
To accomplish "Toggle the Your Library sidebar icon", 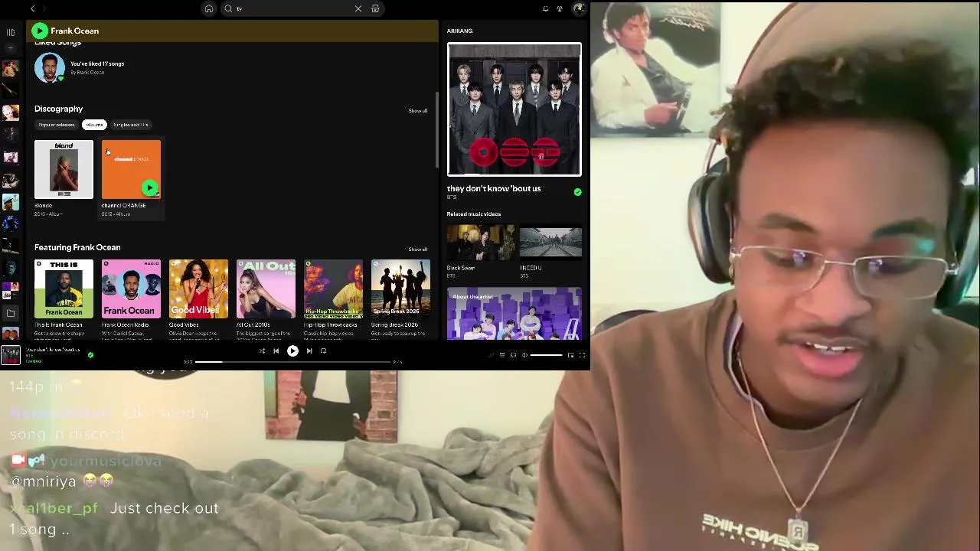I will coord(11,32).
